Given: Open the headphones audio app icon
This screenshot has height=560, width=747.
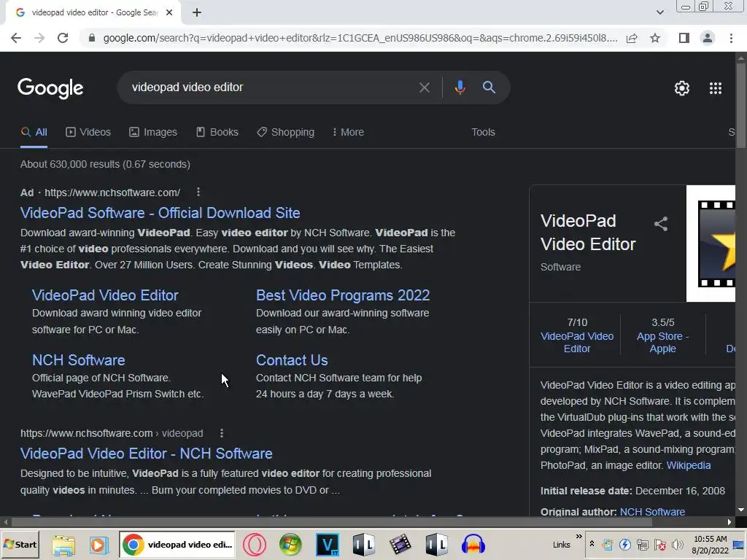Looking at the screenshot, I should (x=473, y=545).
